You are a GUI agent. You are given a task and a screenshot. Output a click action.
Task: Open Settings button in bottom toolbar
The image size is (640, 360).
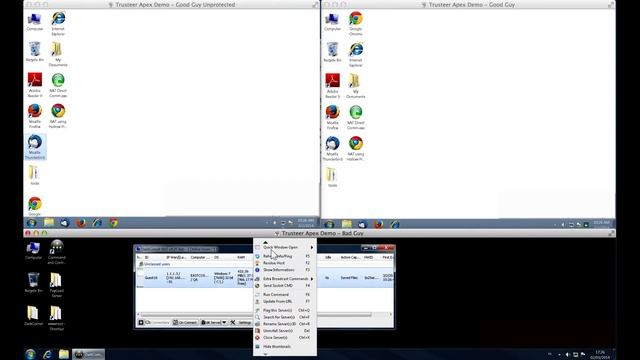pyautogui.click(x=241, y=322)
